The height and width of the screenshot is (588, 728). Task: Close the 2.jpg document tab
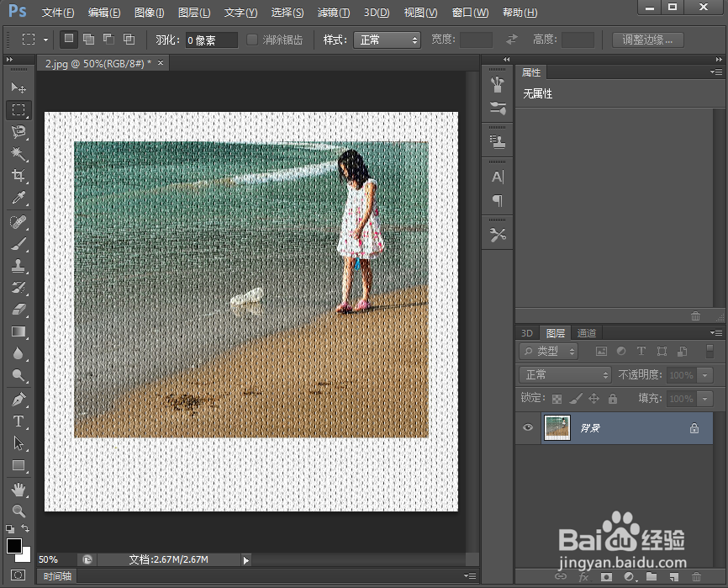[x=161, y=63]
